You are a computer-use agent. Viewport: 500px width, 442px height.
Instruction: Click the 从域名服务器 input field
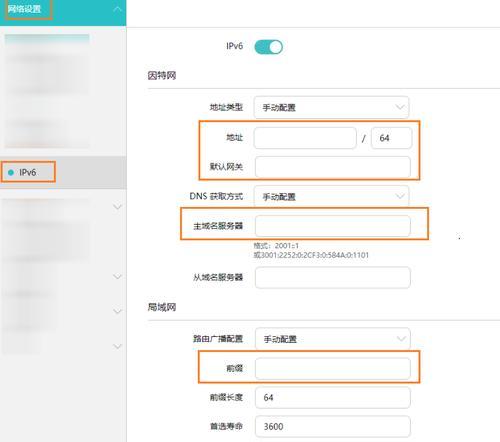pyautogui.click(x=333, y=277)
